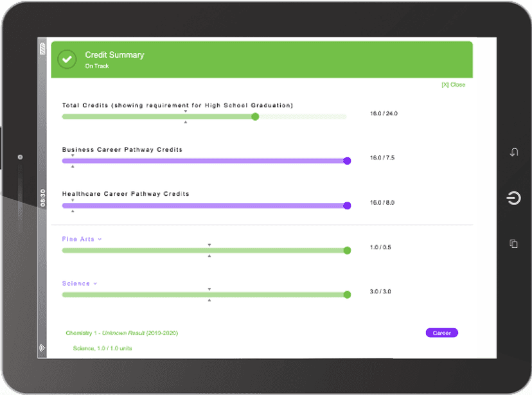
Task: Click the diamond icon at the status bar bottom
Action: coord(43,347)
